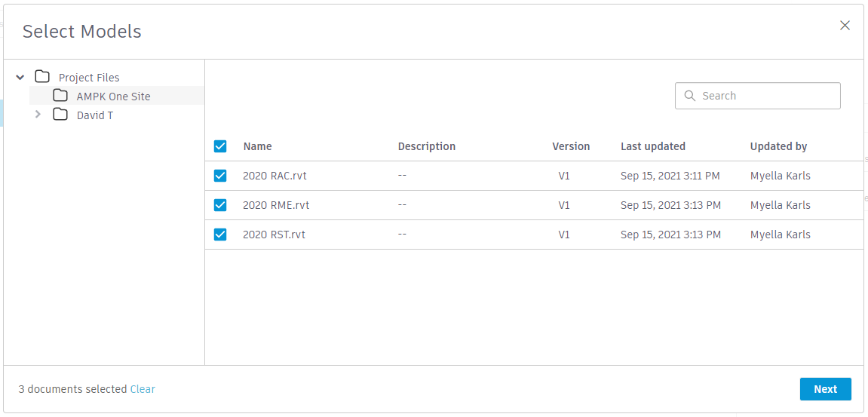Click the 2020 RME.rvt file name
The image size is (868, 417).
coord(276,205)
